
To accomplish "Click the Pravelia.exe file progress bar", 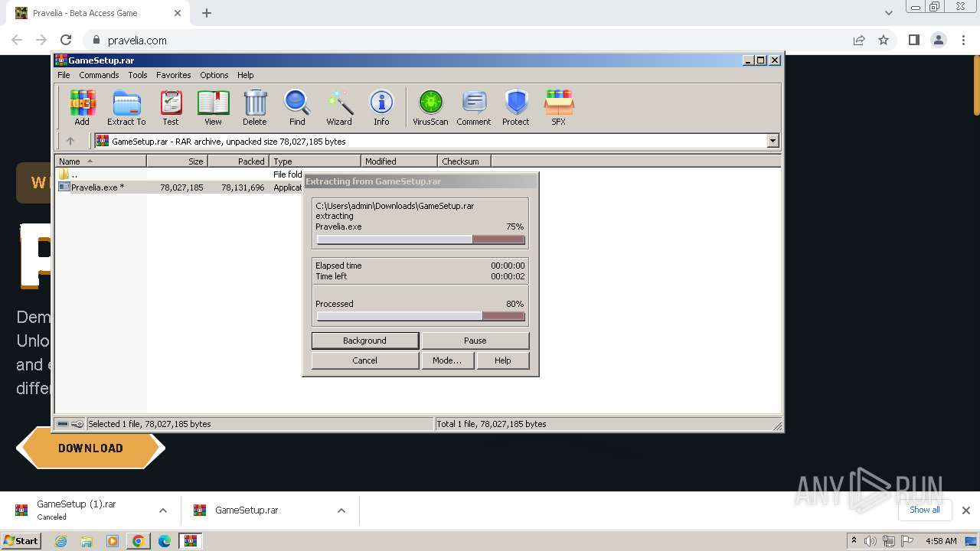I will tap(421, 240).
